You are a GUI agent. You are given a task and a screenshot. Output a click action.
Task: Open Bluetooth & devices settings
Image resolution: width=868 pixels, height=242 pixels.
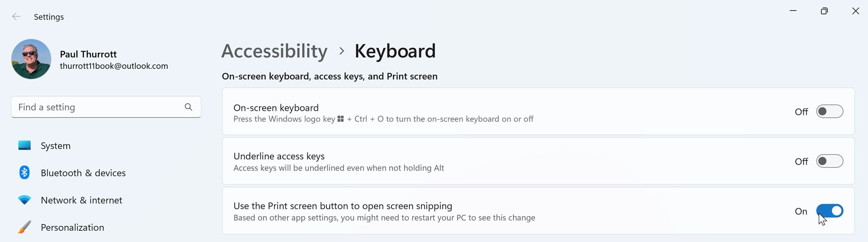83,173
